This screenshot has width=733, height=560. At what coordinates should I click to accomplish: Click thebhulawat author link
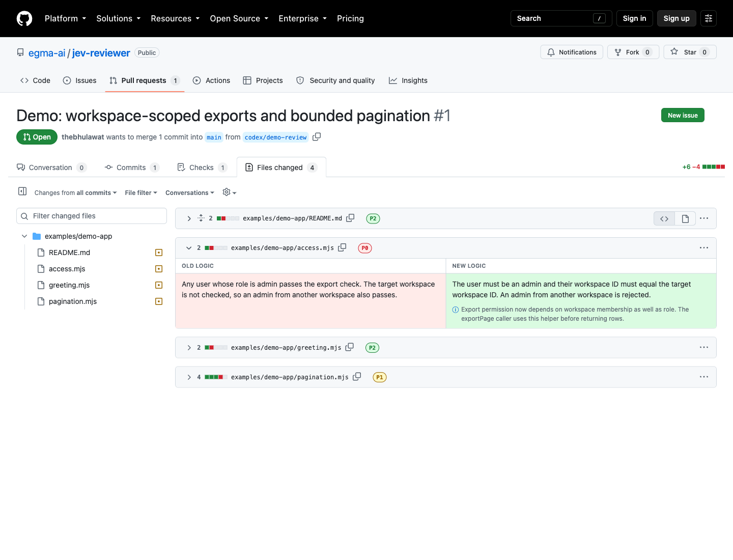click(83, 137)
